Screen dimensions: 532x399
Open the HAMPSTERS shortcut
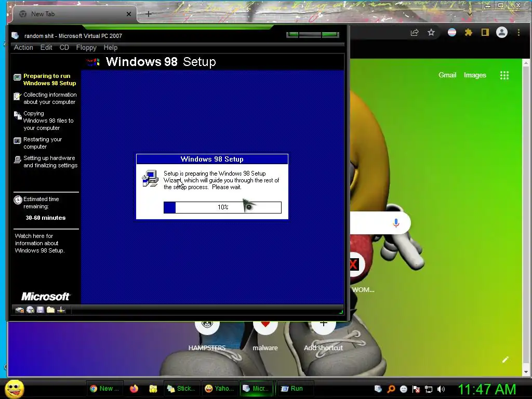[207, 336]
